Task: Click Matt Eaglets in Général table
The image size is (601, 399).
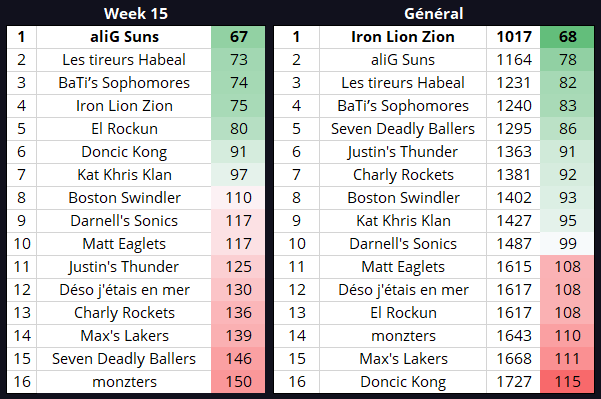Action: (403, 267)
